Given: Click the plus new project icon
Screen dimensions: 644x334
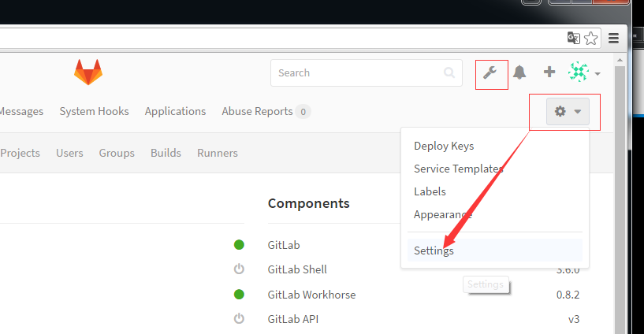Looking at the screenshot, I should [x=549, y=72].
